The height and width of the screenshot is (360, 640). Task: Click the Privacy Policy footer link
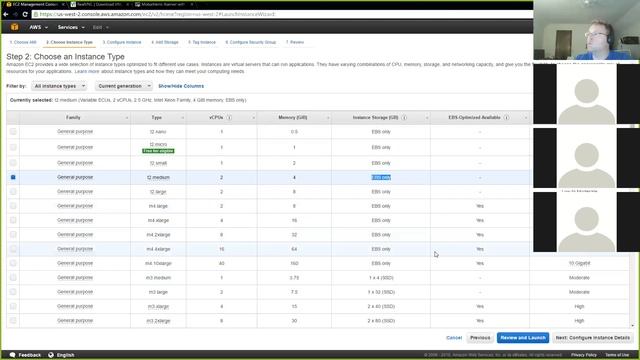pos(584,355)
